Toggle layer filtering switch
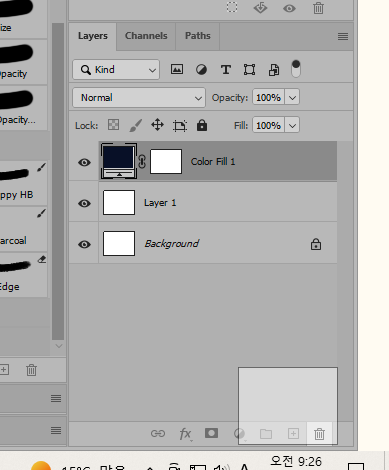389x470 pixels. (x=296, y=69)
